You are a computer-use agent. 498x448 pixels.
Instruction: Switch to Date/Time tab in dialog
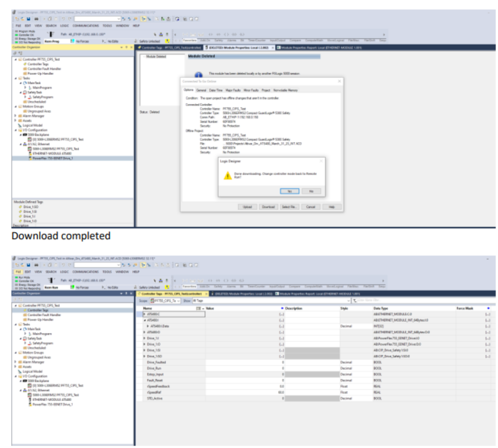(x=216, y=90)
